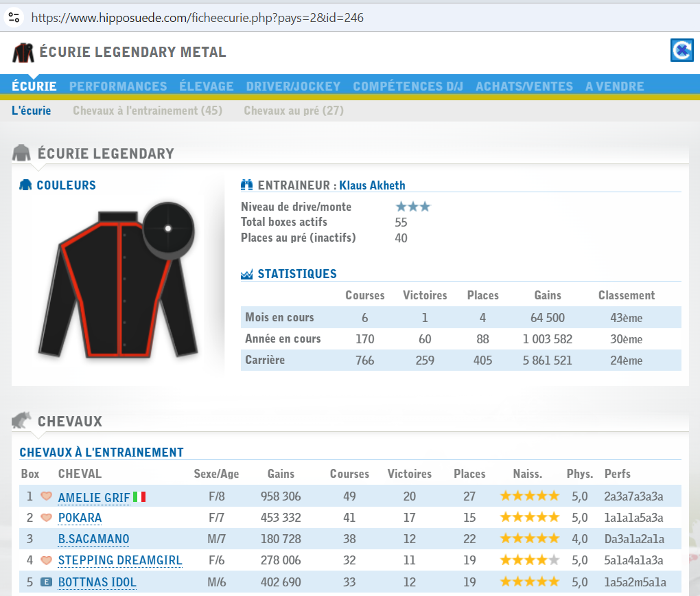The image size is (700, 596).
Task: Click the Chevaux à l'entrainement section heading
Action: pos(102,452)
